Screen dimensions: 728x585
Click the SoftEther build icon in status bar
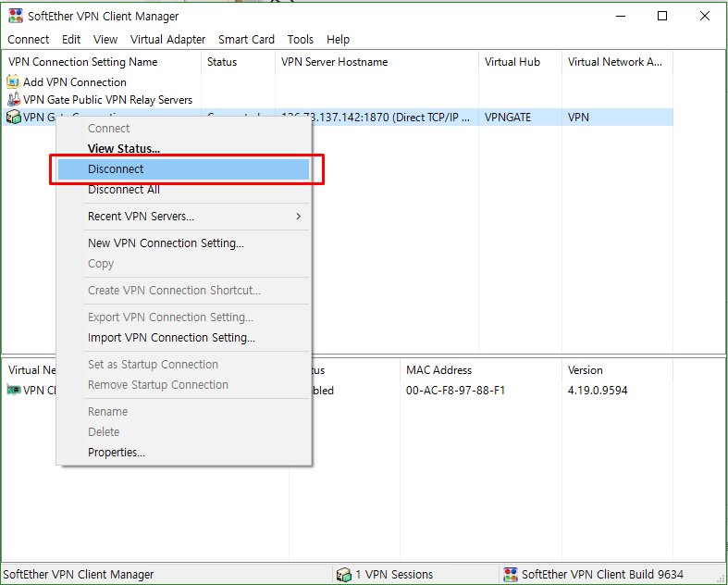[511, 575]
